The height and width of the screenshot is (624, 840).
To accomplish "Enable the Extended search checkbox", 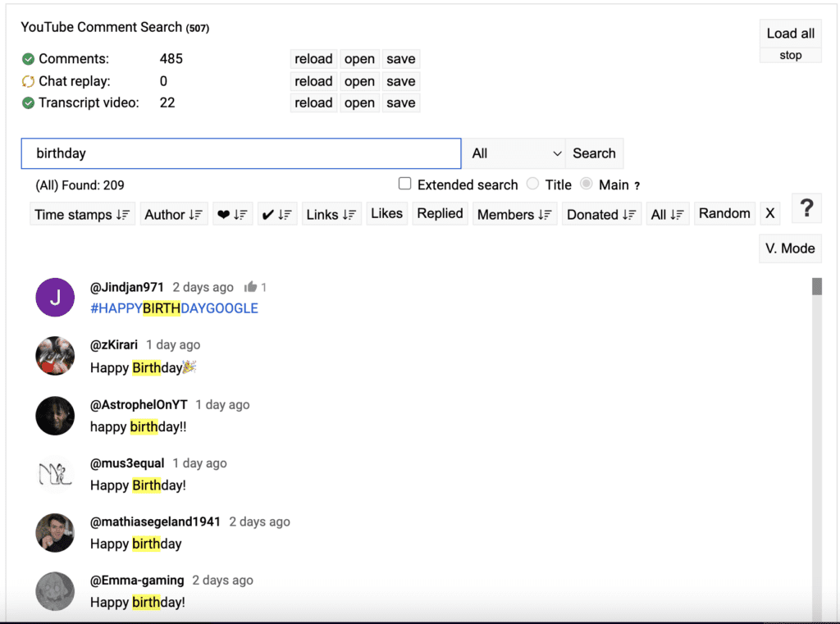I will (405, 184).
